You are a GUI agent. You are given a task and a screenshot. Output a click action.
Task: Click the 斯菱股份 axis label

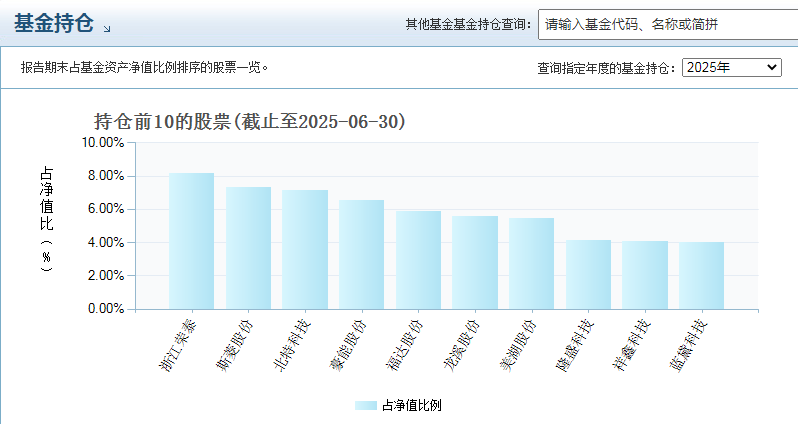(x=235, y=346)
